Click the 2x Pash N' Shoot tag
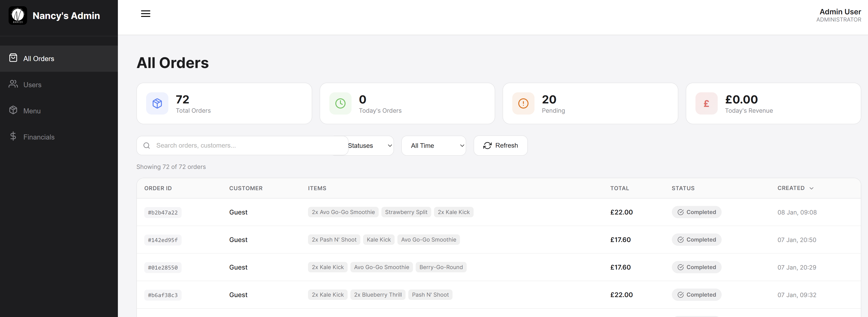 coord(334,240)
